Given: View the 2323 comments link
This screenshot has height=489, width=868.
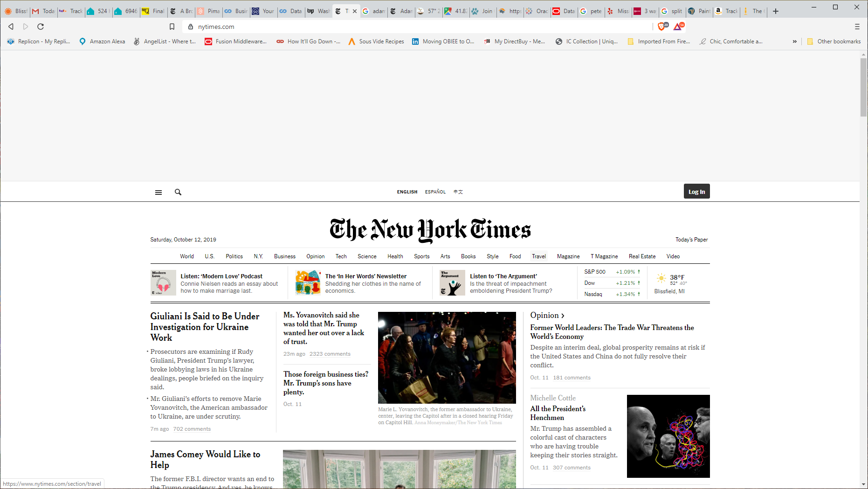Looking at the screenshot, I should (x=330, y=354).
